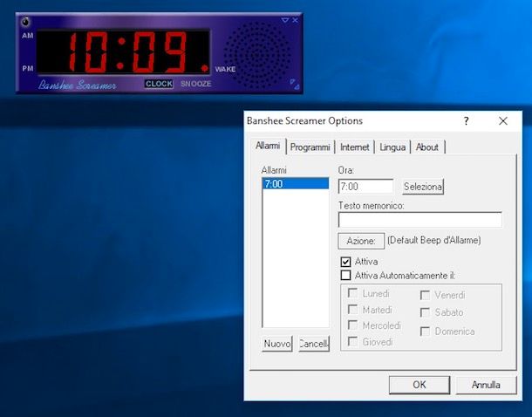This screenshot has height=417, width=532.
Task: Enable Attiva Automaticamente il option
Action: point(346,275)
